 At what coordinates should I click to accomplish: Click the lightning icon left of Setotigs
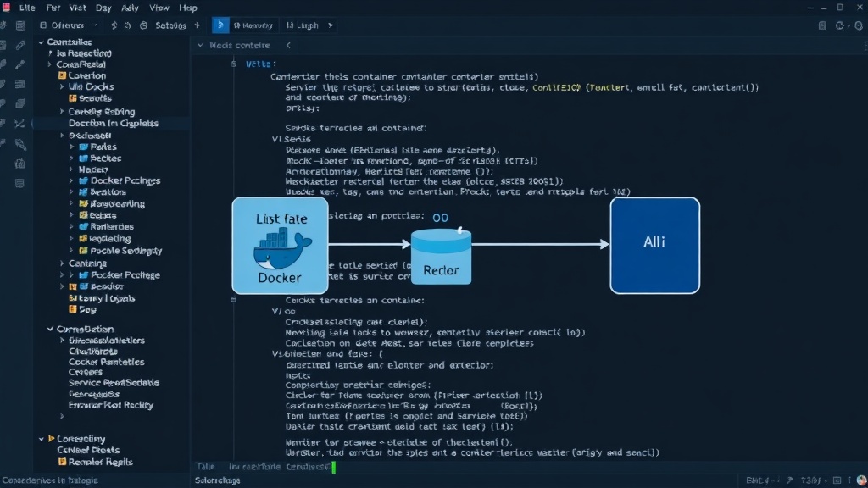[114, 25]
